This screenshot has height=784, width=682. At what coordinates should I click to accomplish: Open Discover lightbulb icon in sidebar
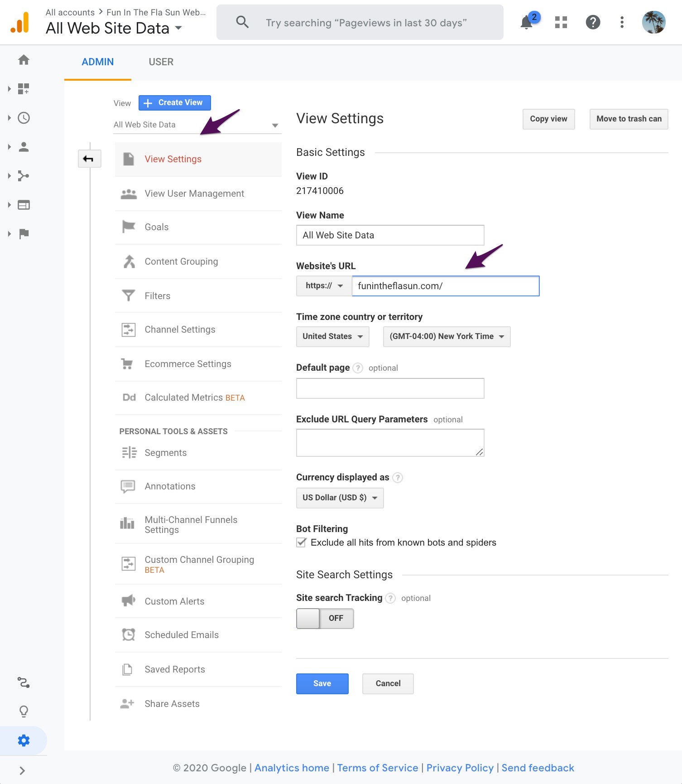[x=24, y=711]
